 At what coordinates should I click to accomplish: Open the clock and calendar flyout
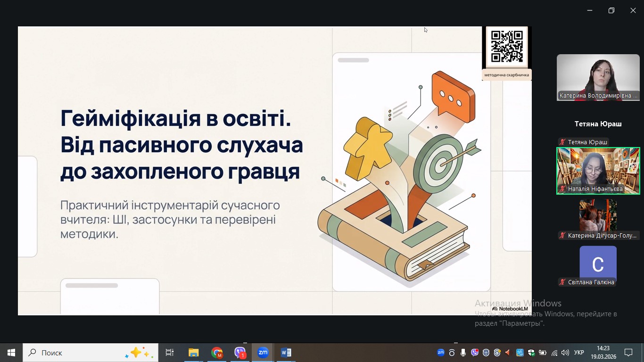tap(603, 353)
